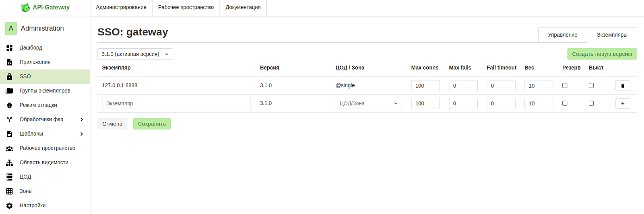
Task: Click the SSO: gateway page heading
Action: [133, 32]
